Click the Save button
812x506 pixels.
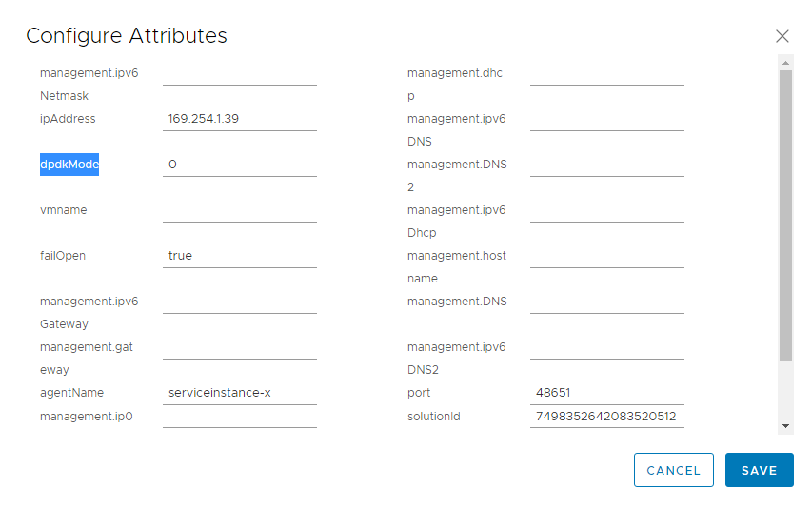coord(759,470)
